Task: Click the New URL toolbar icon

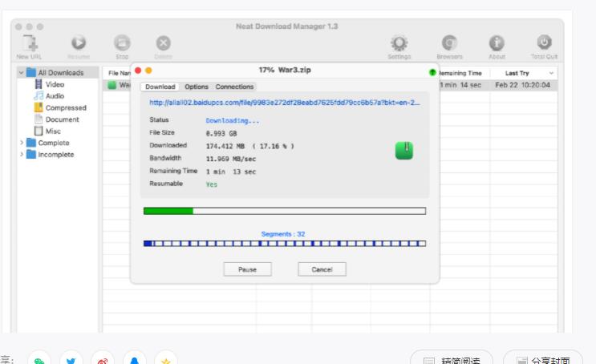Action: [x=29, y=43]
